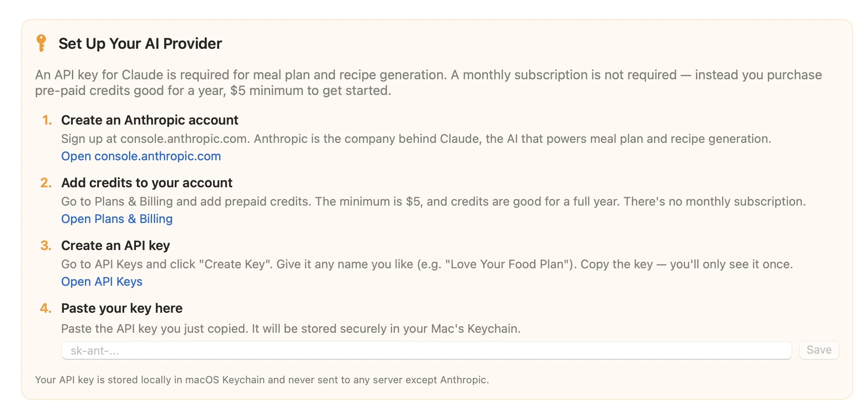This screenshot has height=419, width=868.
Task: Click the orange key icon
Action: (x=42, y=42)
